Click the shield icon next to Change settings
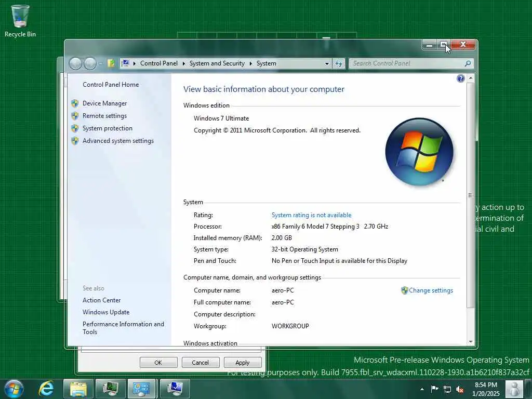 pos(404,290)
